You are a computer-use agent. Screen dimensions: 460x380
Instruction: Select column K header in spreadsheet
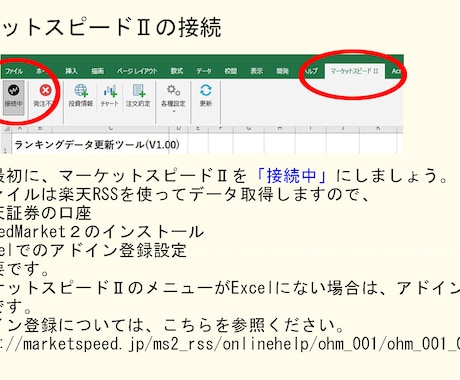click(x=378, y=128)
